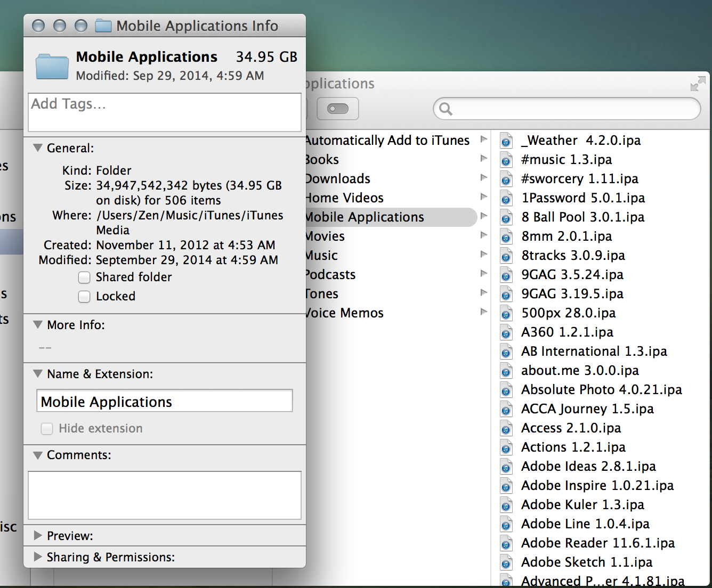
Task: Click the tag pill button in Finder toolbar
Action: click(x=338, y=109)
